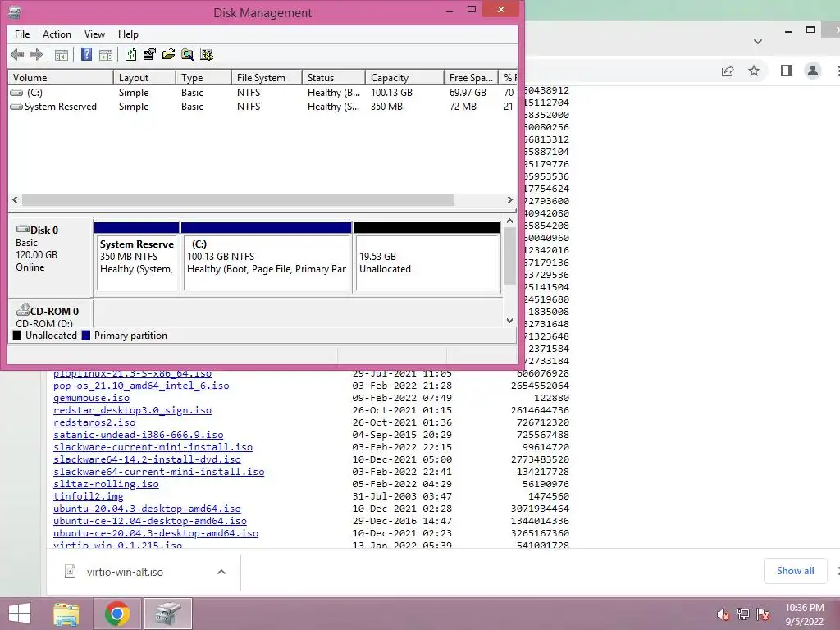Click the volume list horizontal scrollbar thumb

238,200
